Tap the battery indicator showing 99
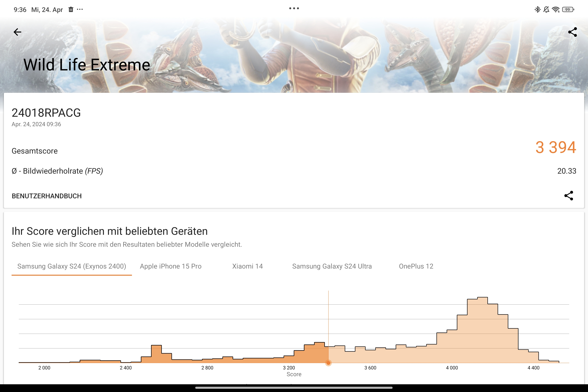 pos(568,9)
